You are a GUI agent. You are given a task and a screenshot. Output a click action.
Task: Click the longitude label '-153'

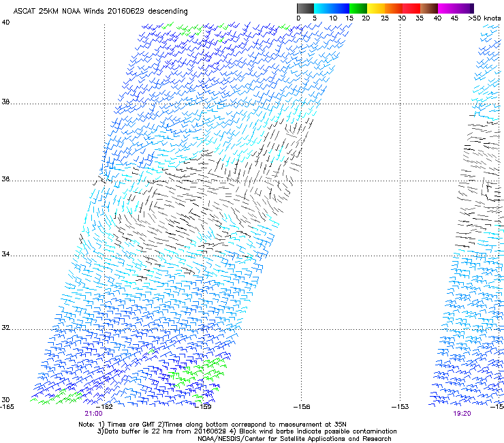point(400,407)
